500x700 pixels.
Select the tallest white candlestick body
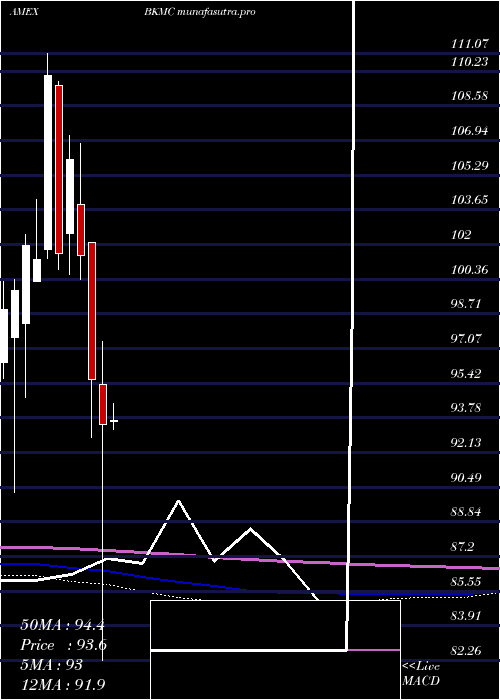[48, 162]
